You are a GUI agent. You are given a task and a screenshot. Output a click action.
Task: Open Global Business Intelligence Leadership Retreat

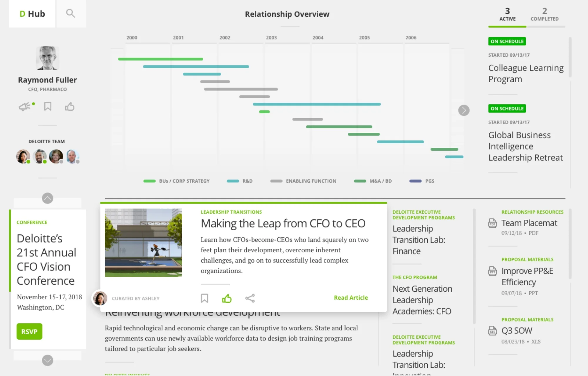(x=525, y=146)
